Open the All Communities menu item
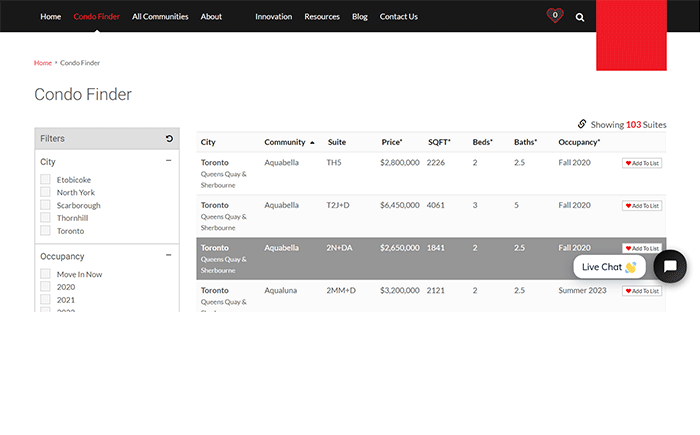Image resolution: width=700 pixels, height=435 pixels. (160, 17)
